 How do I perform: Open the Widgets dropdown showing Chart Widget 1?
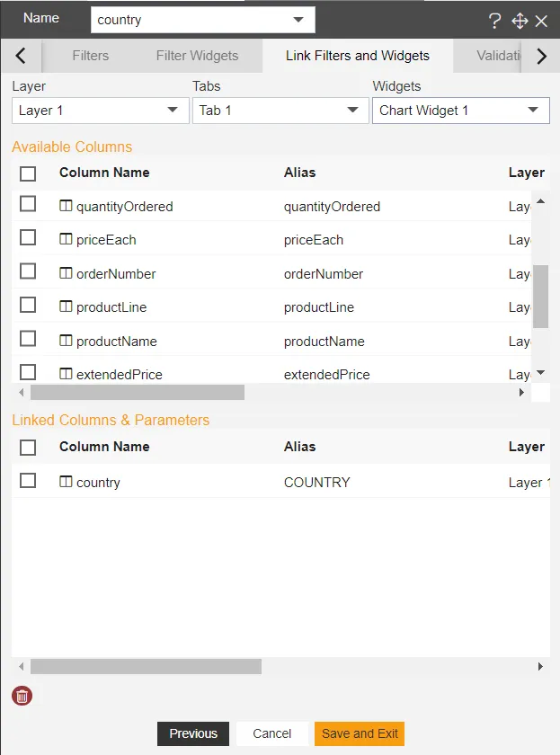(x=460, y=111)
